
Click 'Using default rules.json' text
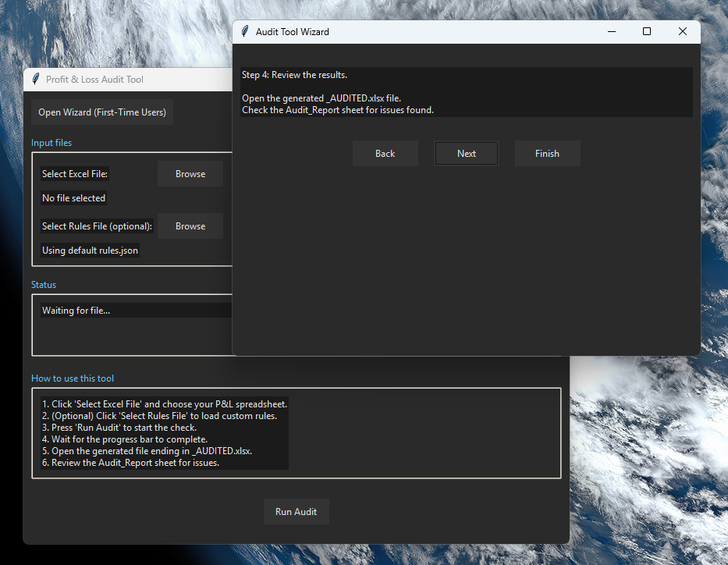(90, 251)
